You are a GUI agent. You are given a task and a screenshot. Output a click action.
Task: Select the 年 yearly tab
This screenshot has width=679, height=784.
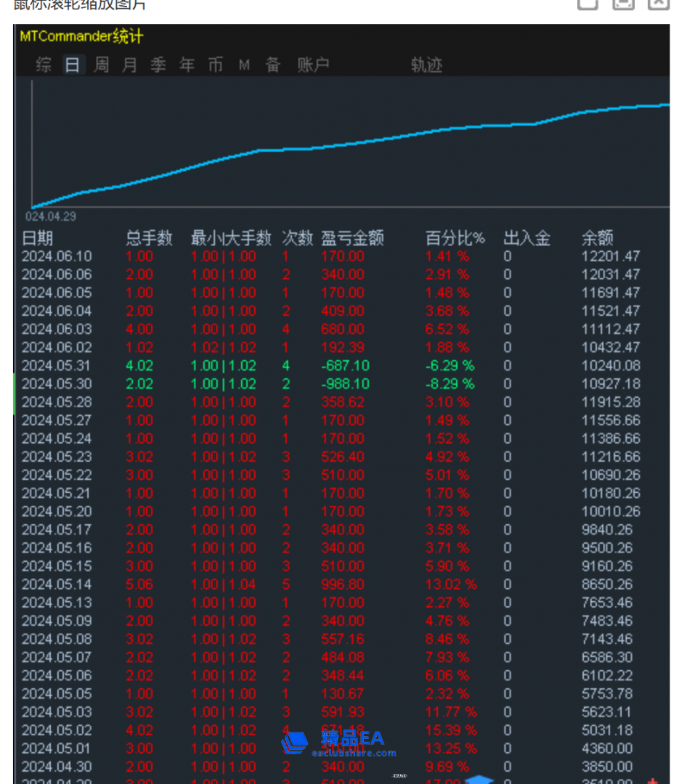coord(187,65)
